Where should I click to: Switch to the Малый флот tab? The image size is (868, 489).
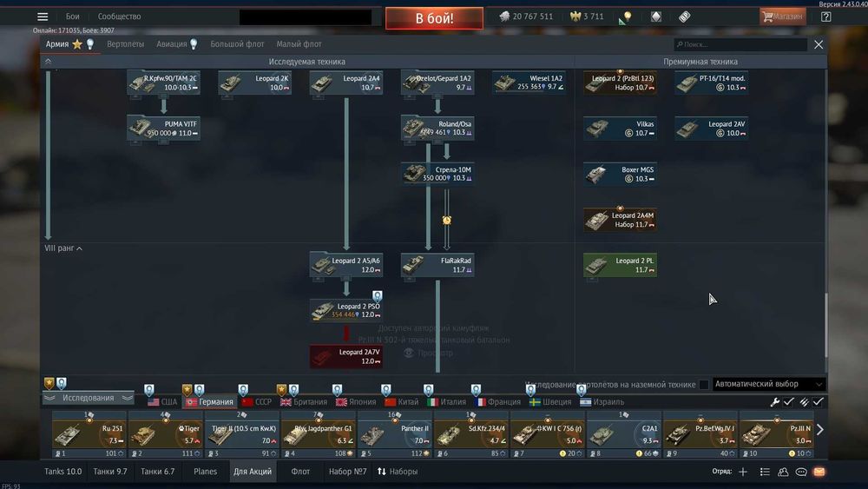tap(299, 44)
